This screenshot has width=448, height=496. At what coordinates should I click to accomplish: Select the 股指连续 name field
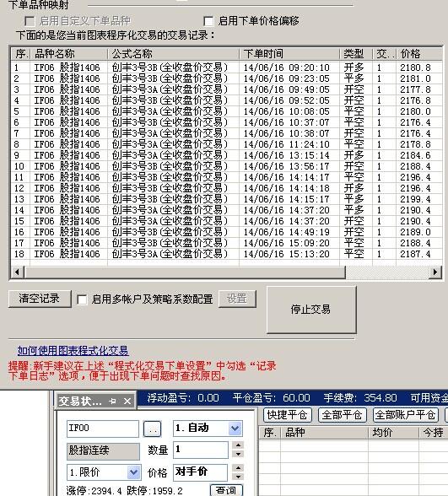pyautogui.click(x=103, y=450)
